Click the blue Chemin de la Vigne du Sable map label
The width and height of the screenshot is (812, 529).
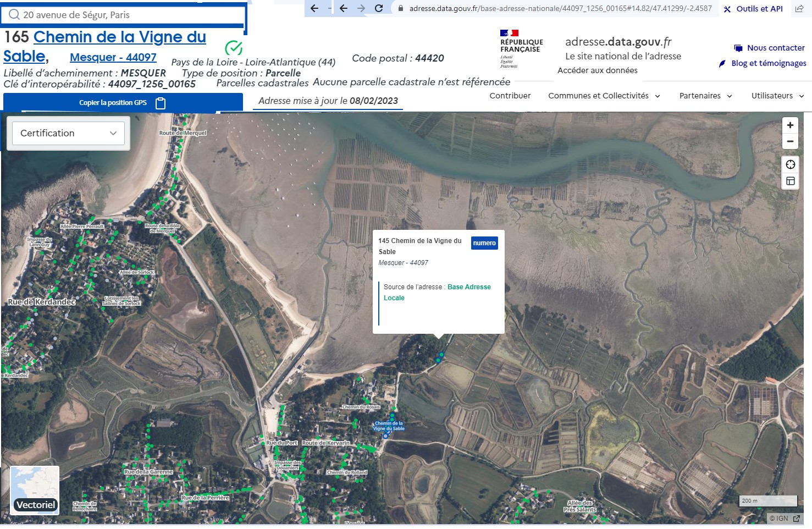point(389,426)
